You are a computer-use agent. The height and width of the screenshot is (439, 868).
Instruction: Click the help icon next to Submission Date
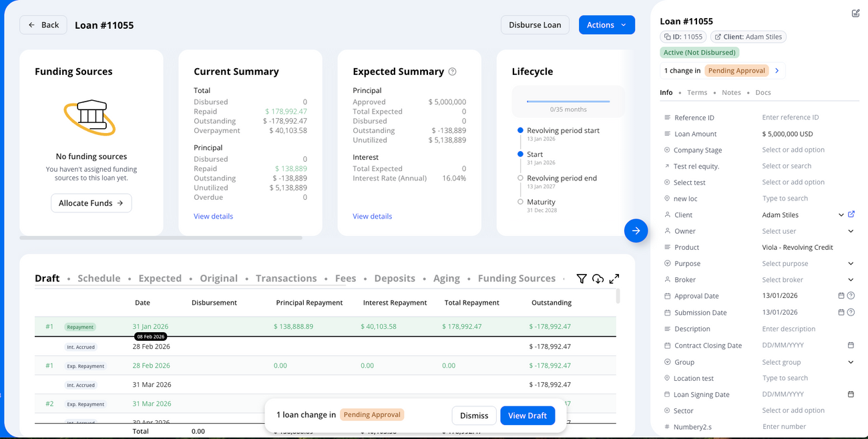point(852,312)
